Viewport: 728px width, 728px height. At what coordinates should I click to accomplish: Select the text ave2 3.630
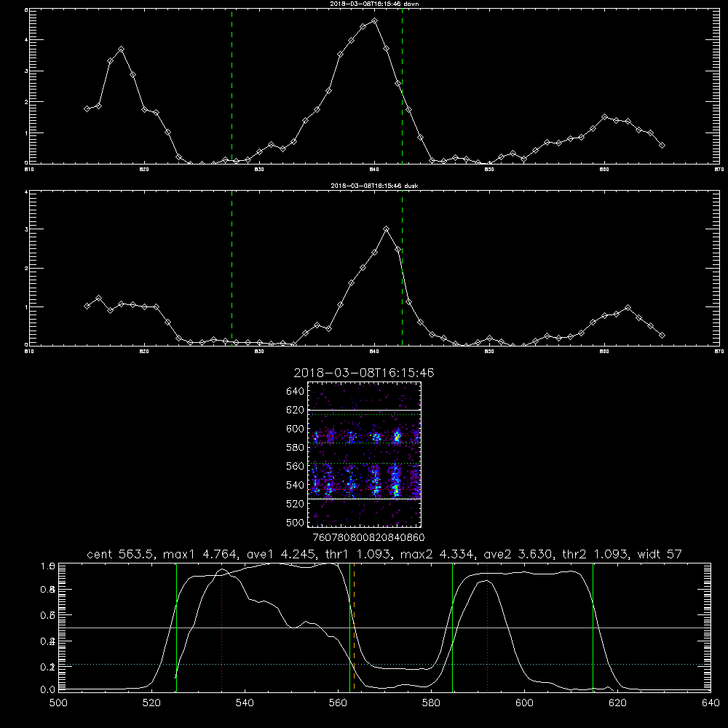coord(518,554)
